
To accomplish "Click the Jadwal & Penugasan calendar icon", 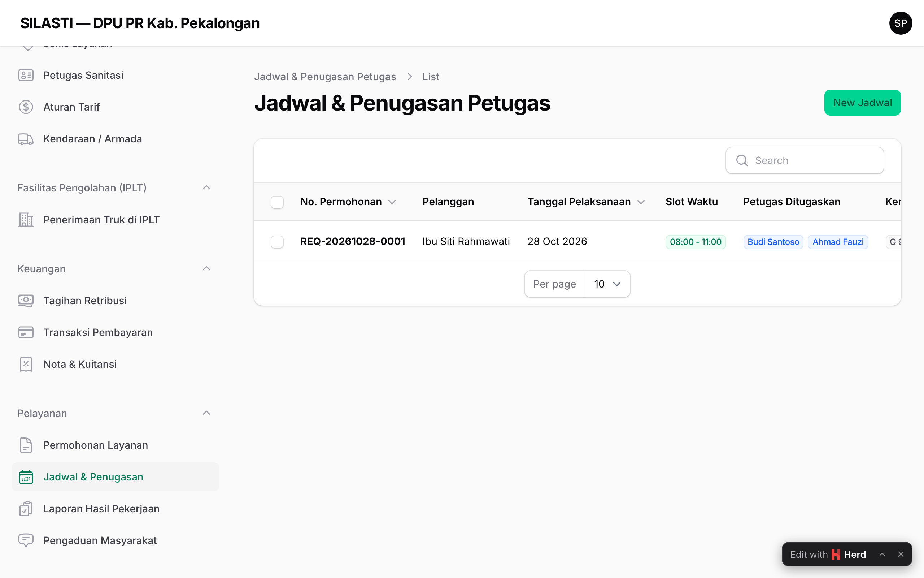I will coord(26,477).
